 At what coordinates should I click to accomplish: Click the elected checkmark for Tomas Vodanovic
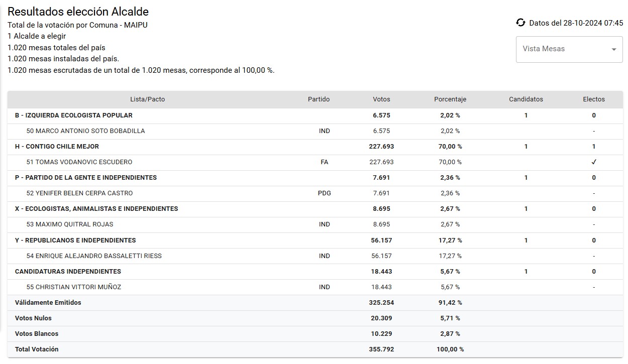(594, 162)
